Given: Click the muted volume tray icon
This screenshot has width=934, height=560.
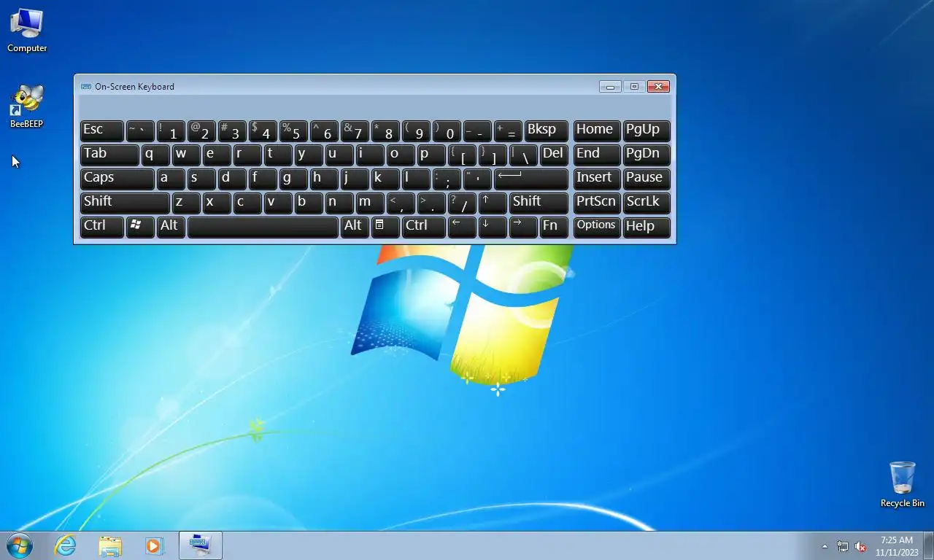Looking at the screenshot, I should click(860, 546).
